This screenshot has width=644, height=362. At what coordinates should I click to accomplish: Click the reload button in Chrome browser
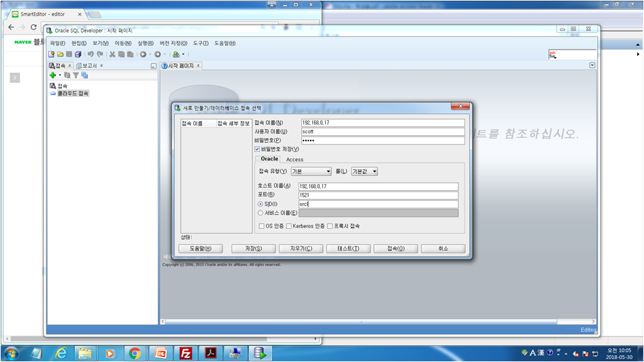pos(34,27)
